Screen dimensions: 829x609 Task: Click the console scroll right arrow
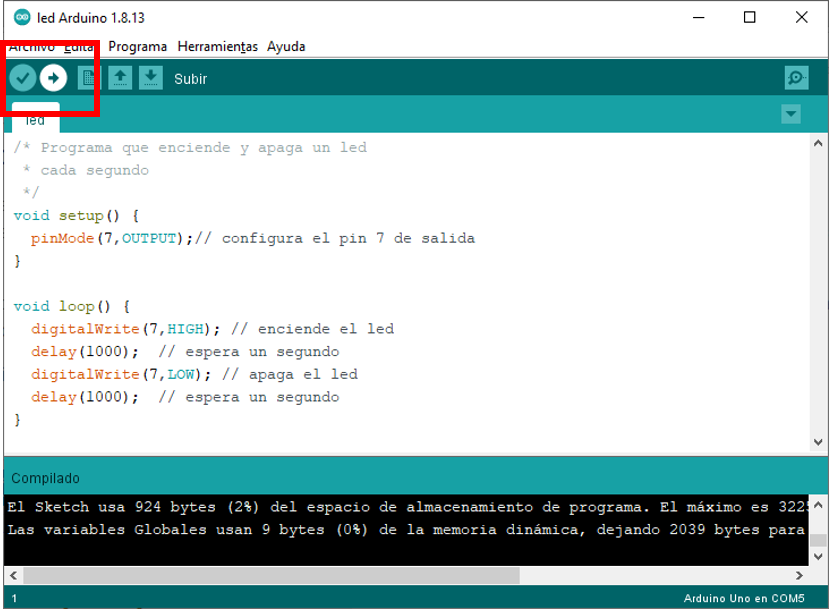pos(799,575)
